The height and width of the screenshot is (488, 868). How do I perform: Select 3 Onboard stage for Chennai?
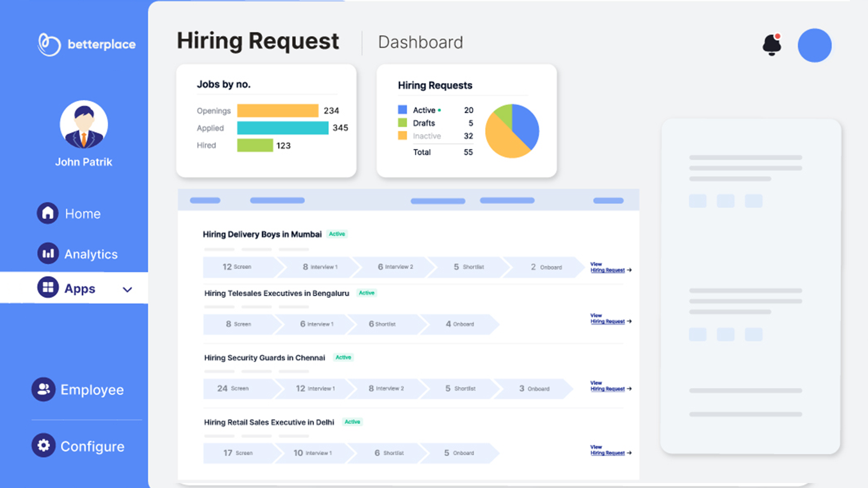click(534, 389)
